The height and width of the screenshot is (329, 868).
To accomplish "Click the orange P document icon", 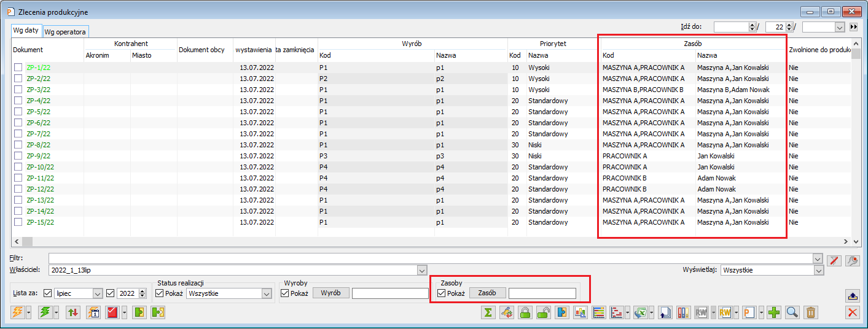I will coord(749,312).
